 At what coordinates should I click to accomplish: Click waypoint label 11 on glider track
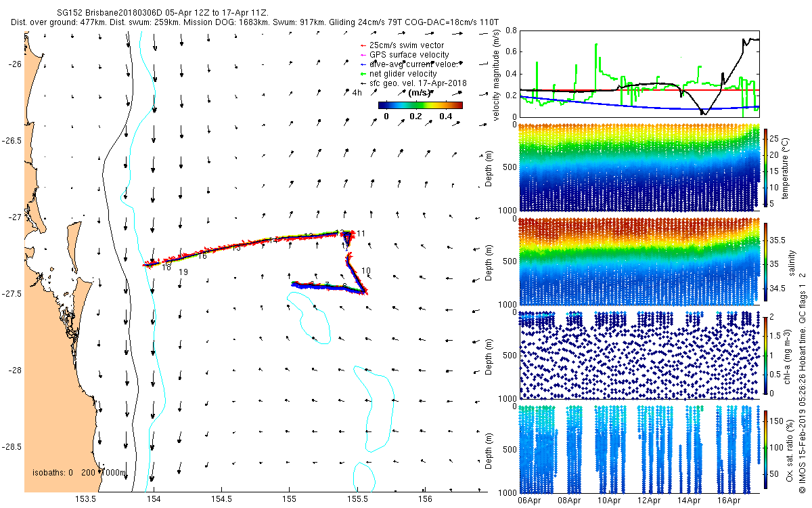tap(361, 234)
